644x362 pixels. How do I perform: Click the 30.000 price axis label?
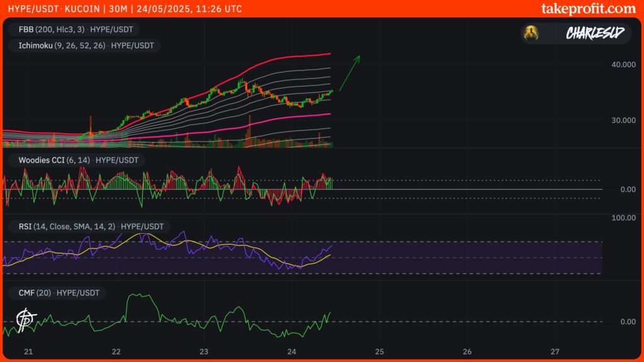pyautogui.click(x=623, y=120)
